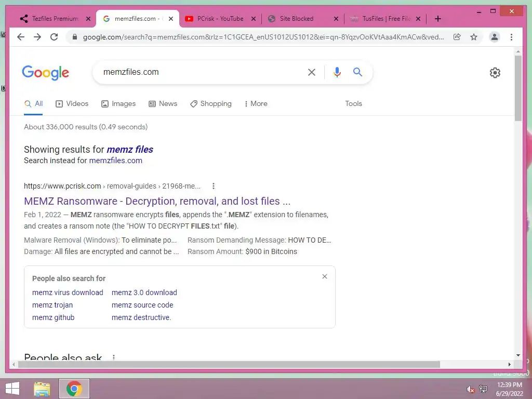The width and height of the screenshot is (532, 399).
Task: Open Windows Start menu
Action: pyautogui.click(x=12, y=389)
